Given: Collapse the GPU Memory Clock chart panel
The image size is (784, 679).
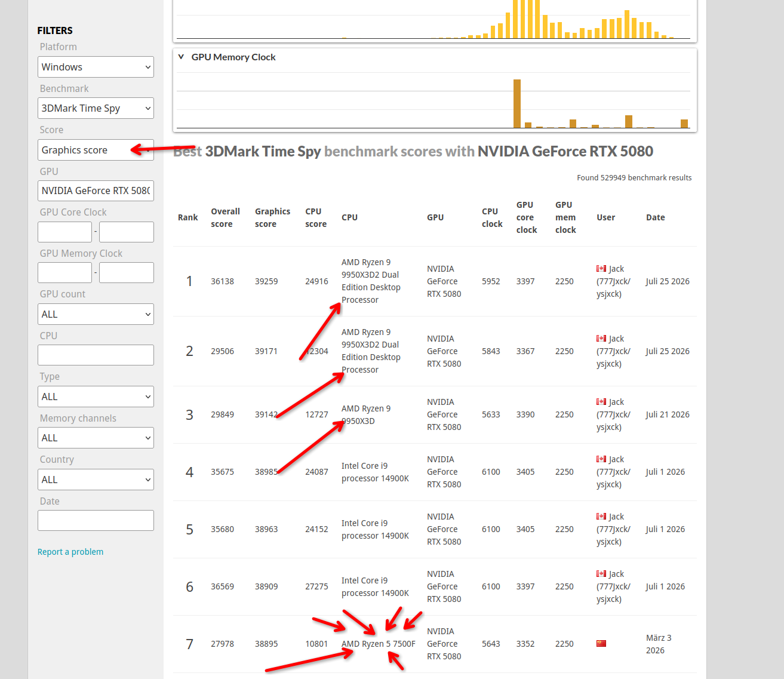Looking at the screenshot, I should [x=181, y=57].
